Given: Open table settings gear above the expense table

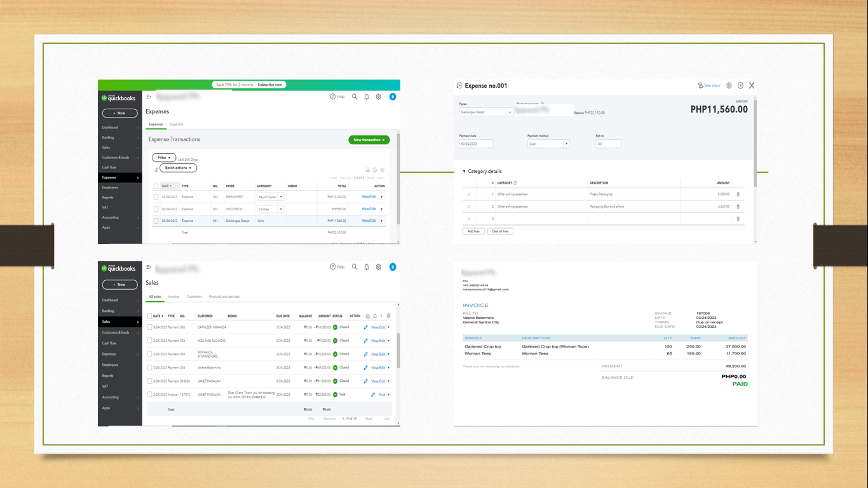Looking at the screenshot, I should click(382, 170).
